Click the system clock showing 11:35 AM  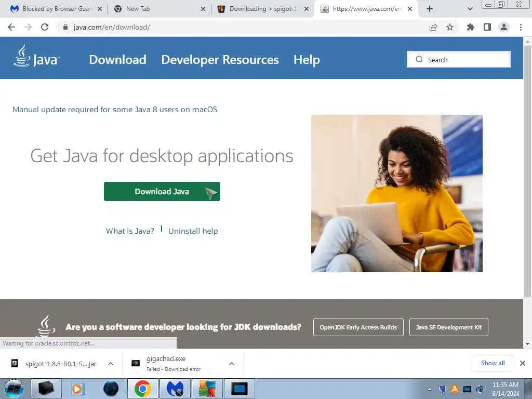pyautogui.click(x=505, y=389)
